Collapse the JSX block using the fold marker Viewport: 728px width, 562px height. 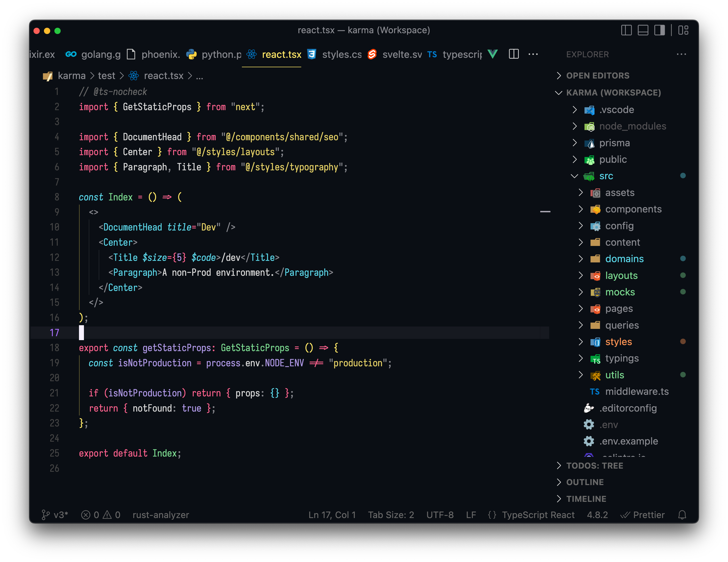[545, 211]
